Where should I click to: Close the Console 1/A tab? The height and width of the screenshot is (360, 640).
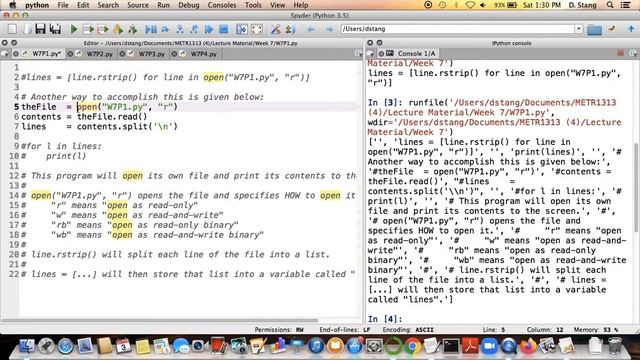[x=381, y=53]
